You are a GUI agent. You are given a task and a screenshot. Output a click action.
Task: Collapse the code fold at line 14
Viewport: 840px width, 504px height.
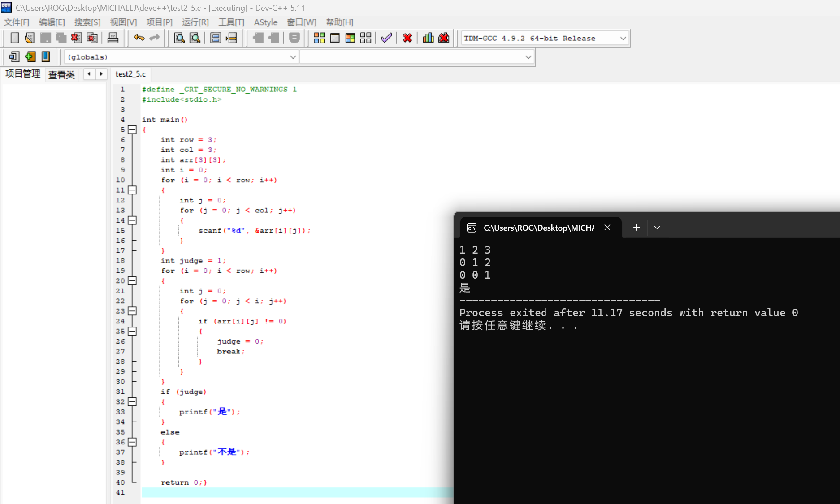pyautogui.click(x=132, y=220)
